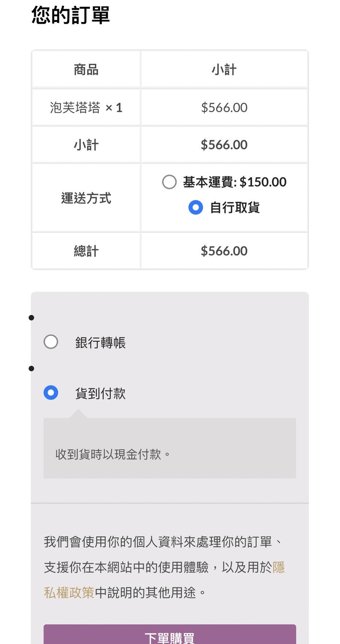
Task: Click the 您的訂單 heading
Action: click(71, 15)
